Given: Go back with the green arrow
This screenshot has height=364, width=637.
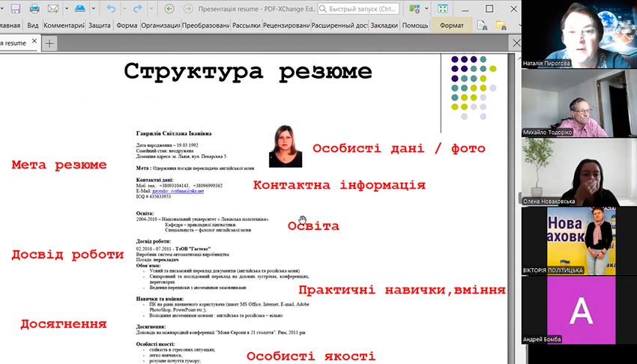Looking at the screenshot, I should click(169, 9).
